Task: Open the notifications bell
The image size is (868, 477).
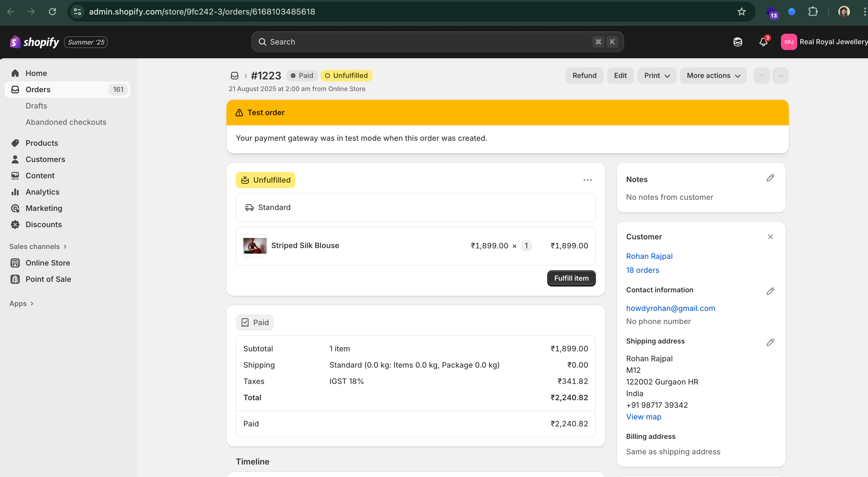Action: point(763,42)
